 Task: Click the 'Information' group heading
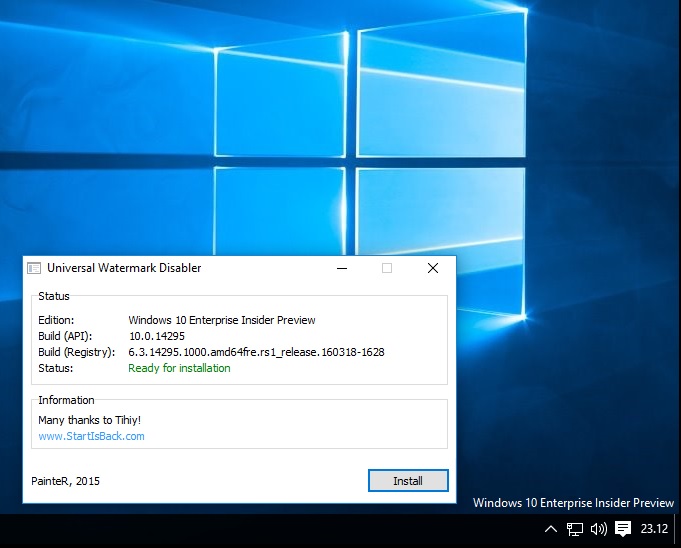pos(66,400)
